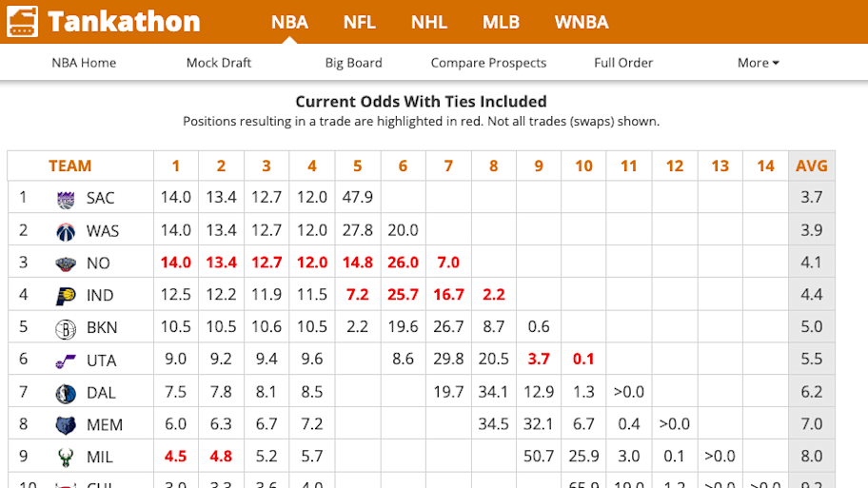Click the Memphis Grizzlies team logo
This screenshot has height=488, width=868.
coord(66,424)
